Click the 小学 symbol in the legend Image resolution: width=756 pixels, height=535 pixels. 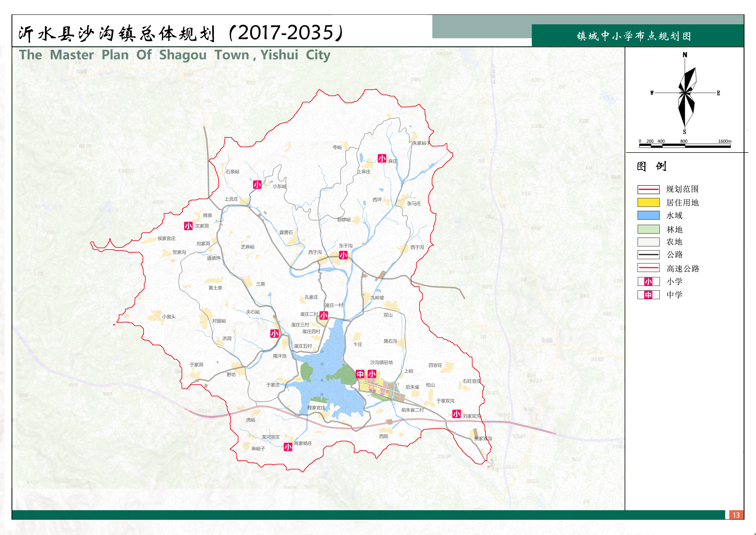pos(648,281)
